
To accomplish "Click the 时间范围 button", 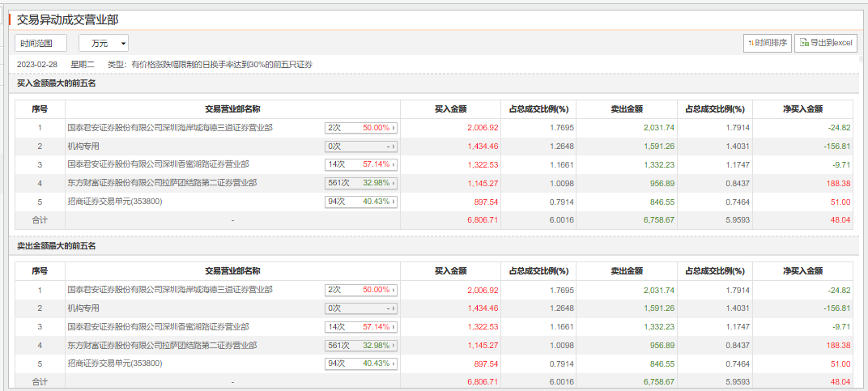I will (41, 43).
